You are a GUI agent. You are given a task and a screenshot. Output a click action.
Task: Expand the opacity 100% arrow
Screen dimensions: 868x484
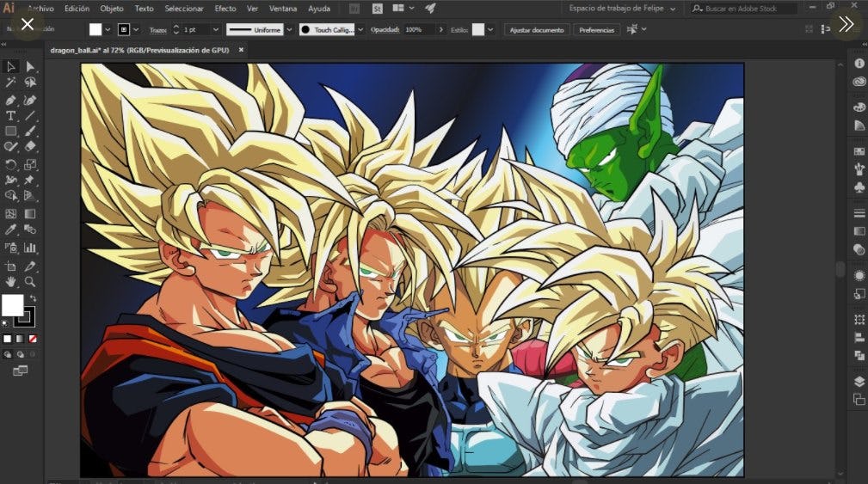440,30
